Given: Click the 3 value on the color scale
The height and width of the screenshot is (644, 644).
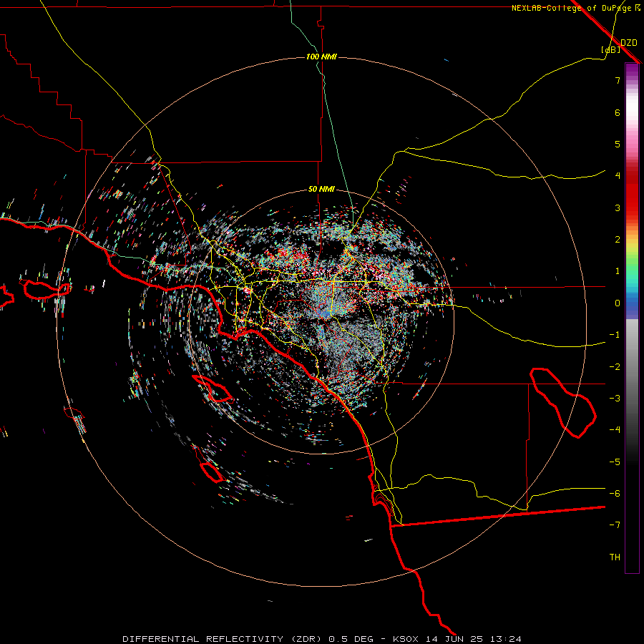Looking at the screenshot, I should point(618,208).
